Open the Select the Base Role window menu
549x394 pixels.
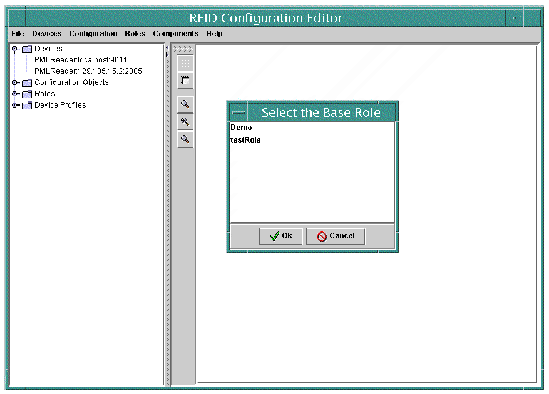click(239, 112)
